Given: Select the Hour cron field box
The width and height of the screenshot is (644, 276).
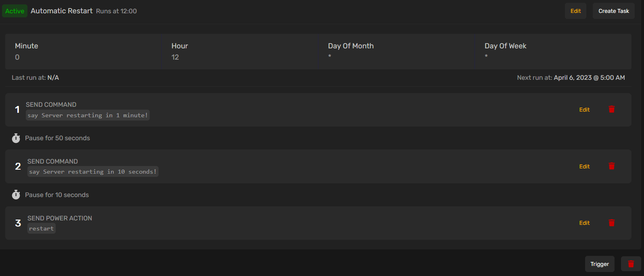Looking at the screenshot, I should tap(240, 52).
